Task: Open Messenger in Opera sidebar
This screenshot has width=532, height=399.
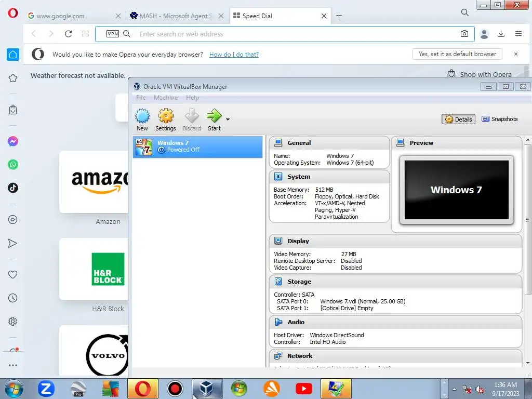Action: tap(13, 141)
